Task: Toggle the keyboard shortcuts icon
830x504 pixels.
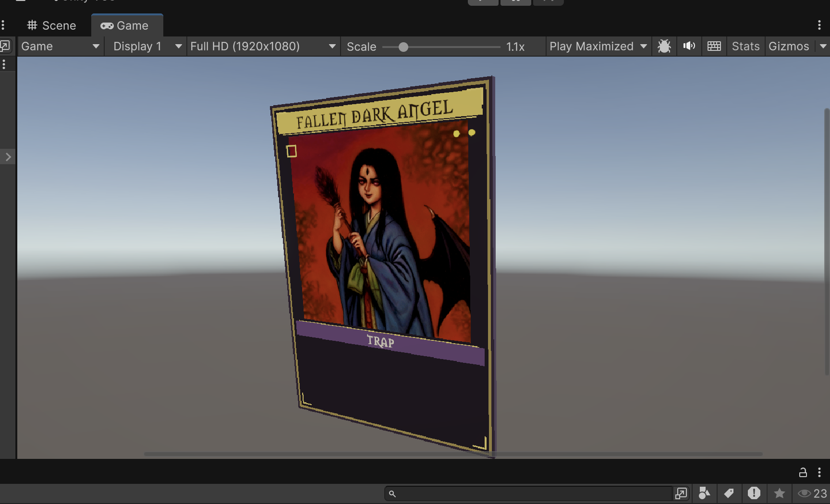Action: click(714, 47)
